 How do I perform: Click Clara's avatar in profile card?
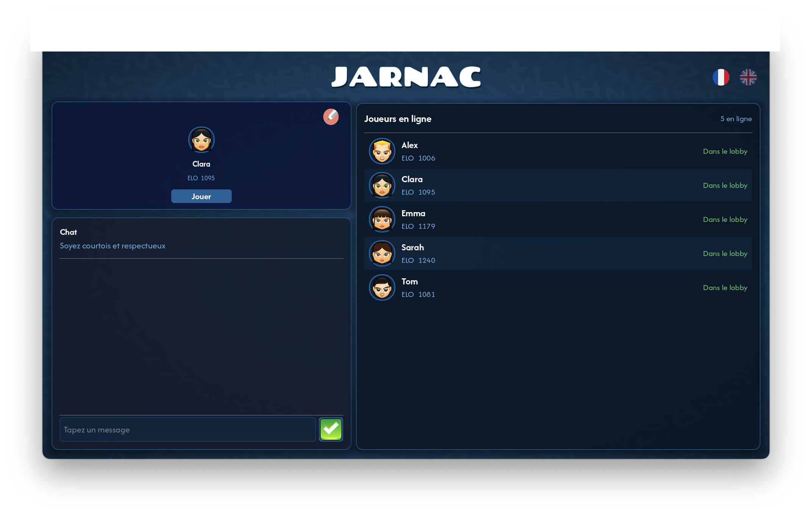click(201, 140)
